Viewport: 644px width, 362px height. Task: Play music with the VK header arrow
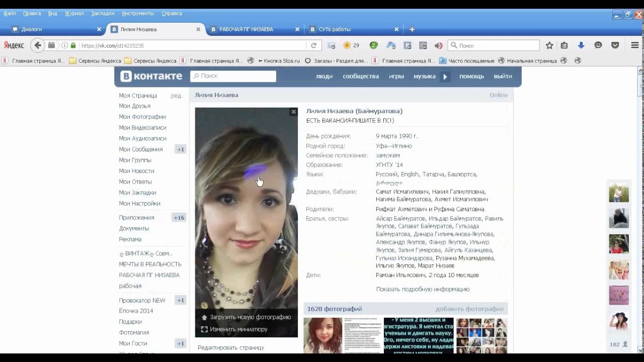(445, 76)
